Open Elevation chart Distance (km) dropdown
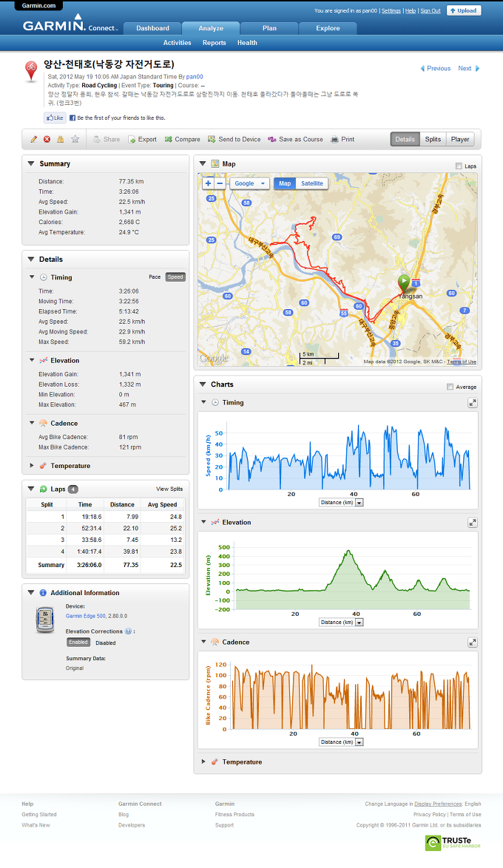The width and height of the screenshot is (503, 868). tap(341, 623)
